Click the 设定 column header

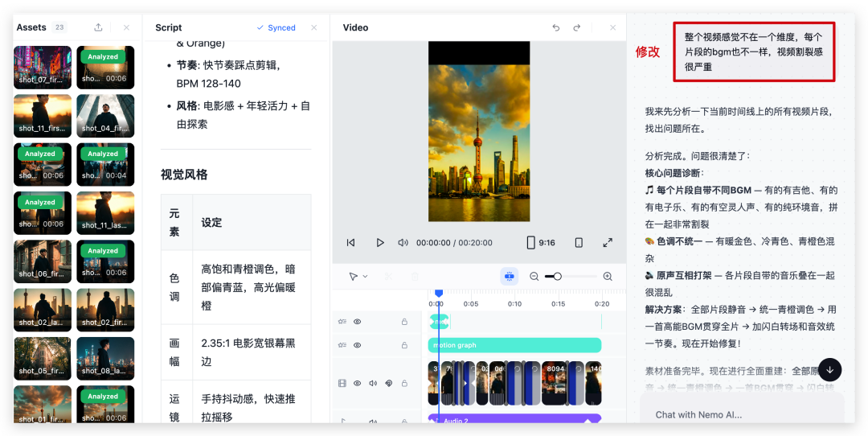point(211,223)
